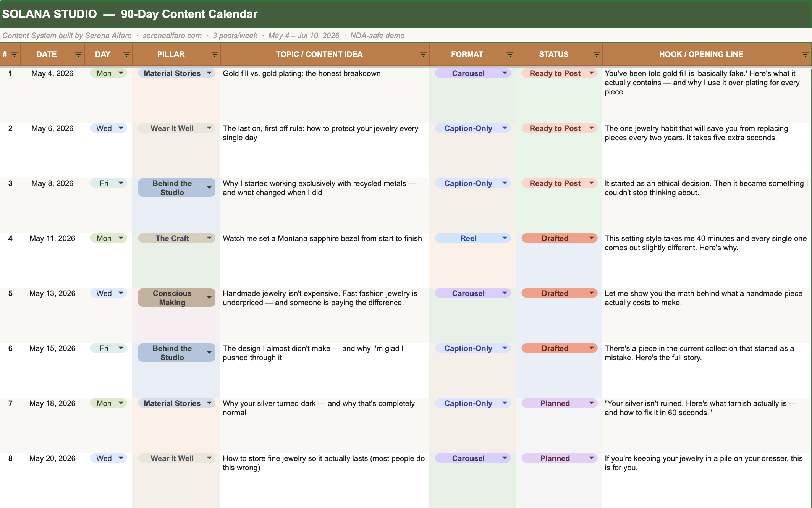812x508 pixels.
Task: Expand Material Stories pillar dropdown in row 1
Action: [x=209, y=73]
